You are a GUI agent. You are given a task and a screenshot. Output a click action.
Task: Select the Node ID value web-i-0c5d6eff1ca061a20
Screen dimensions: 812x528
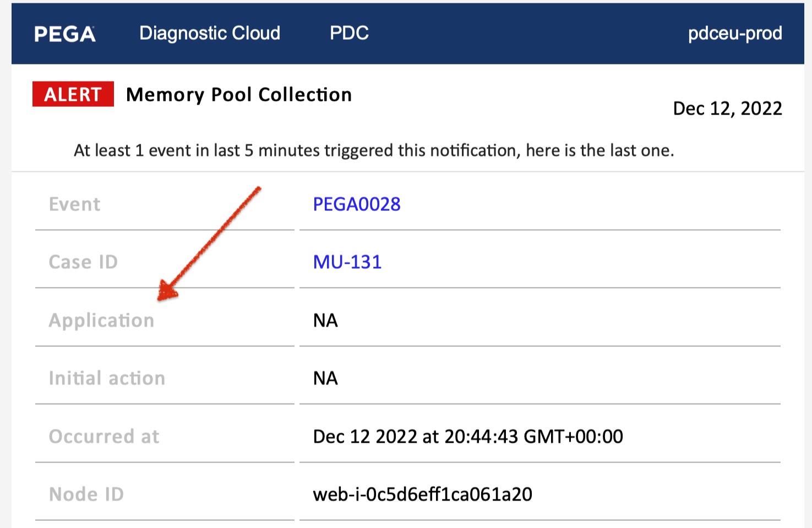pos(422,494)
